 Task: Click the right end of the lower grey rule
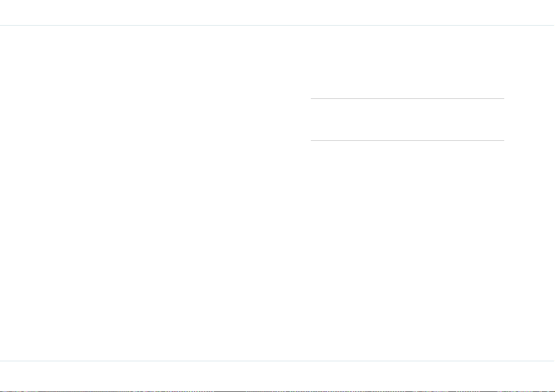pos(503,141)
